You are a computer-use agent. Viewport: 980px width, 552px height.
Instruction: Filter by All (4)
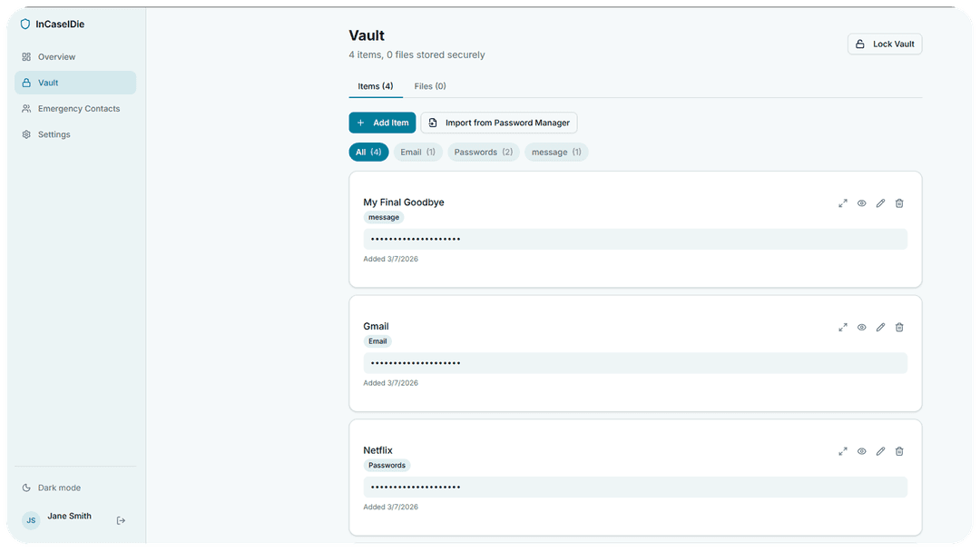click(x=368, y=152)
